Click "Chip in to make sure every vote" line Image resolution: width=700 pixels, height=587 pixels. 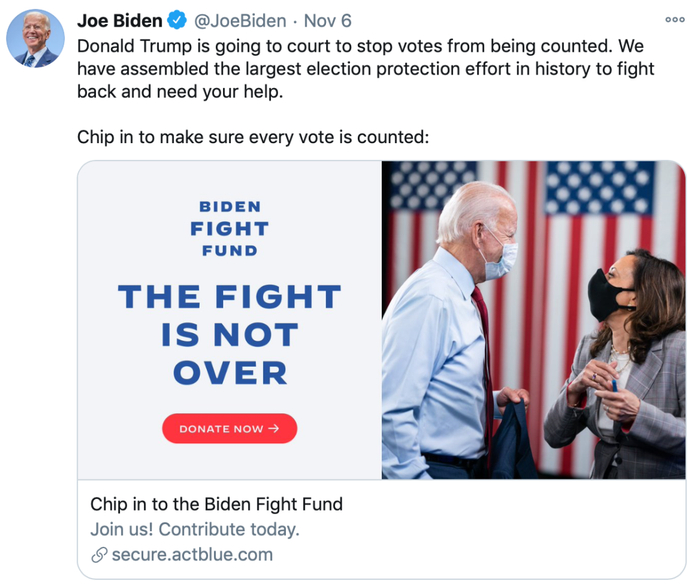pos(252,137)
